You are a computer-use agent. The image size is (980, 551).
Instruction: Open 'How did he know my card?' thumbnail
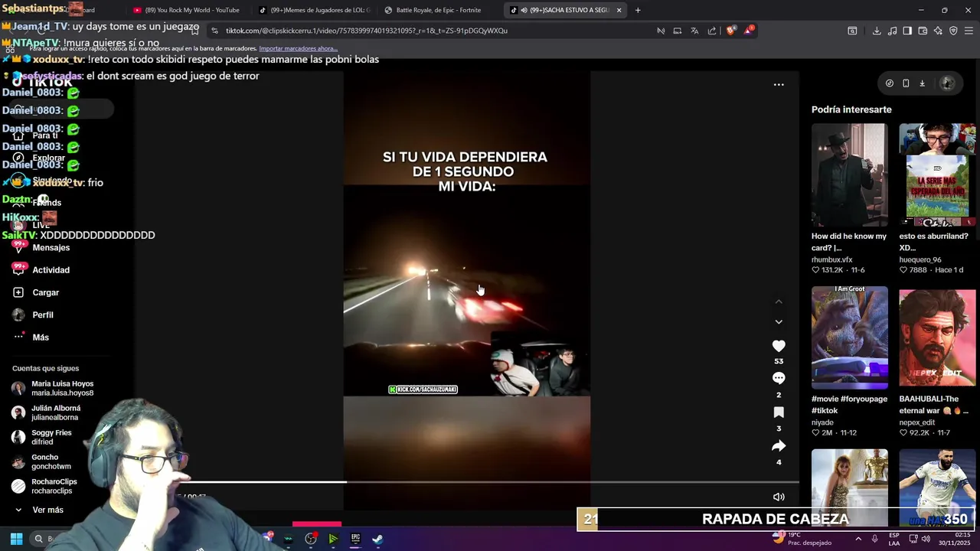click(850, 175)
